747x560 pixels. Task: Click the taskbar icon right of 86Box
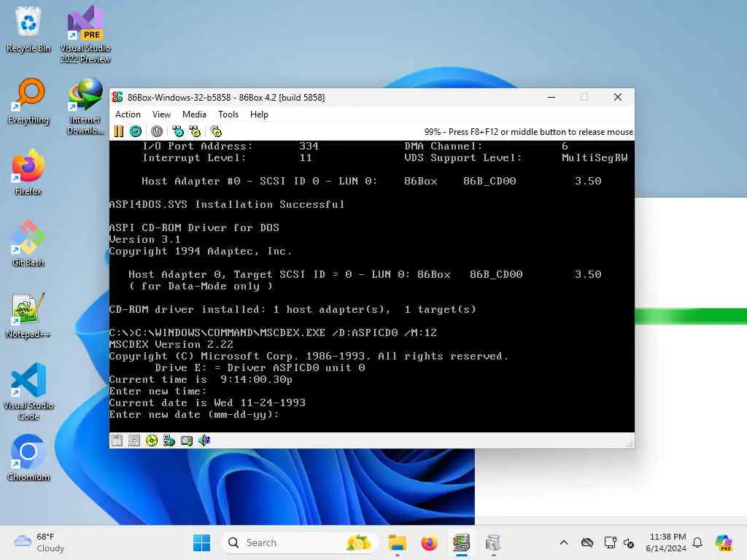point(493,542)
